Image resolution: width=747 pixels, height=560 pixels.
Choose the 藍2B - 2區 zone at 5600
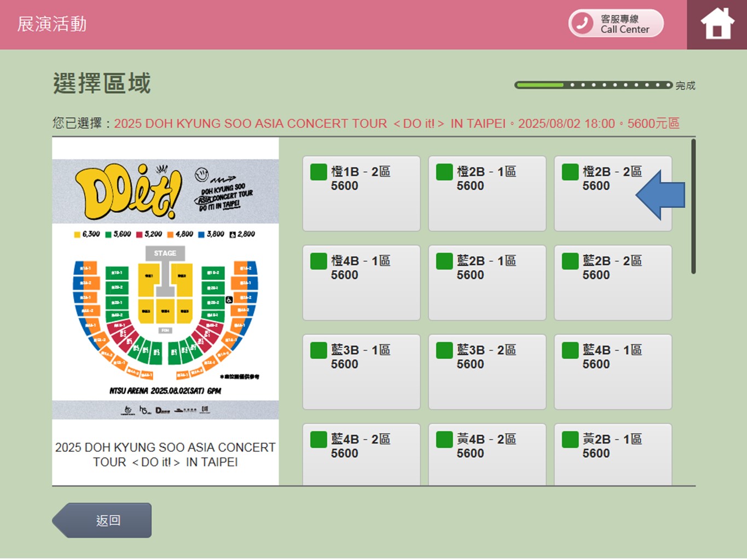click(612, 283)
